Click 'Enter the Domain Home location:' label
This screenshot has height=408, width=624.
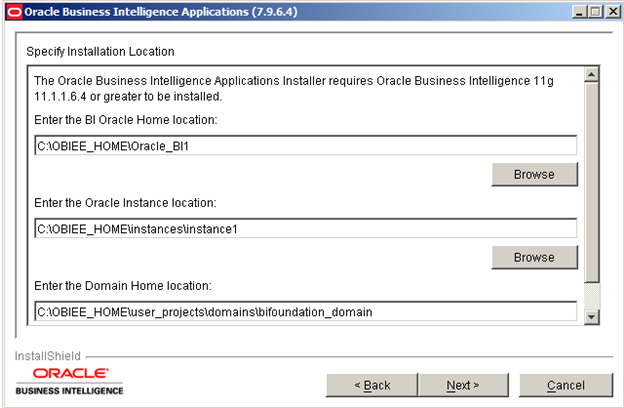pos(123,286)
